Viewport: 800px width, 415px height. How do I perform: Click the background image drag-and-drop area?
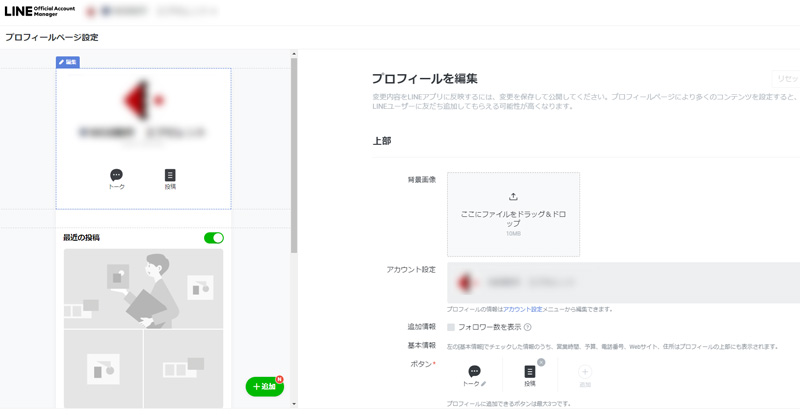[513, 214]
